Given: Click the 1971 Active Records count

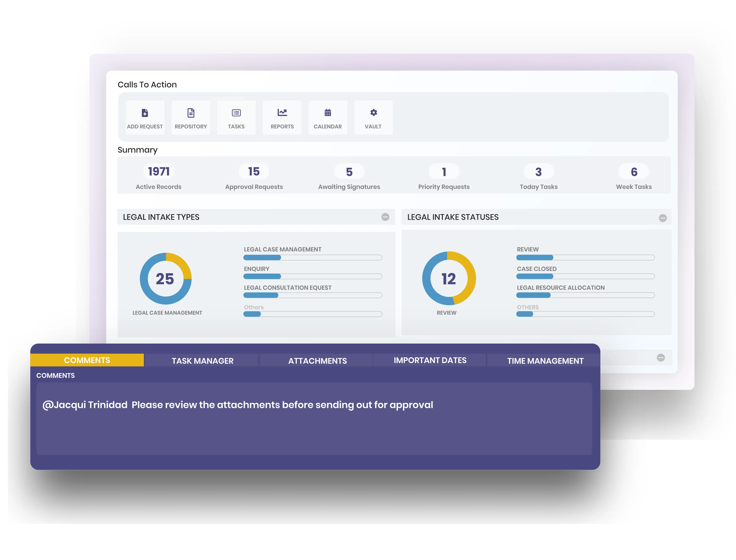Looking at the screenshot, I should point(159,172).
